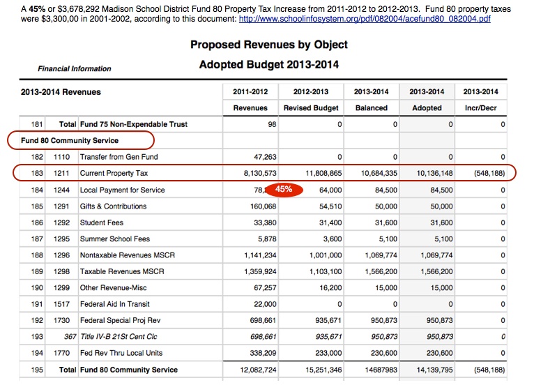Click the total value 14,139,795
This screenshot has width=534, height=392.
pyautogui.click(x=434, y=370)
